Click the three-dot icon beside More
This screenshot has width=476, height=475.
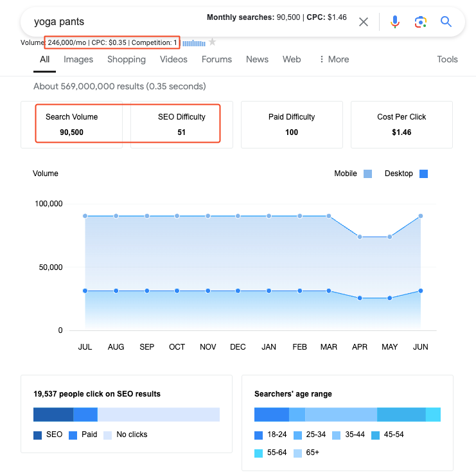coord(321,59)
